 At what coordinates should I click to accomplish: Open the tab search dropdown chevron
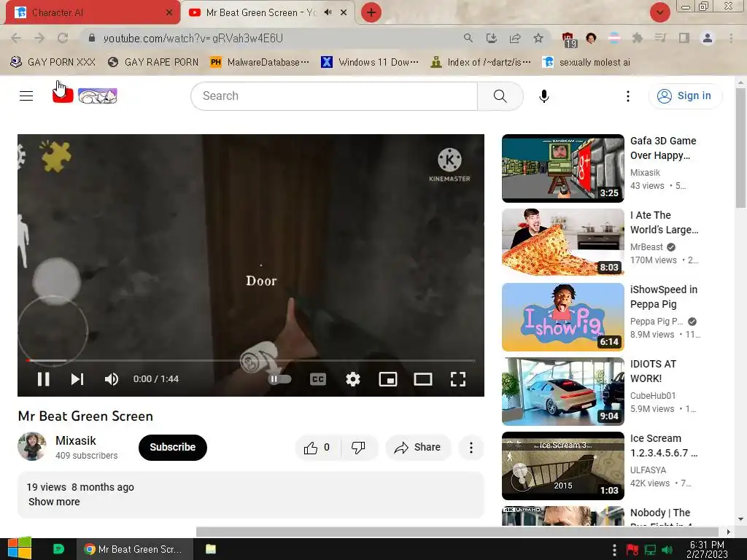click(x=659, y=12)
